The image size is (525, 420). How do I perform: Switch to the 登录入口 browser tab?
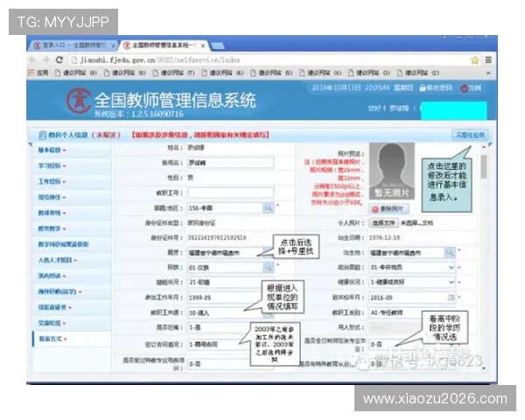coord(73,45)
